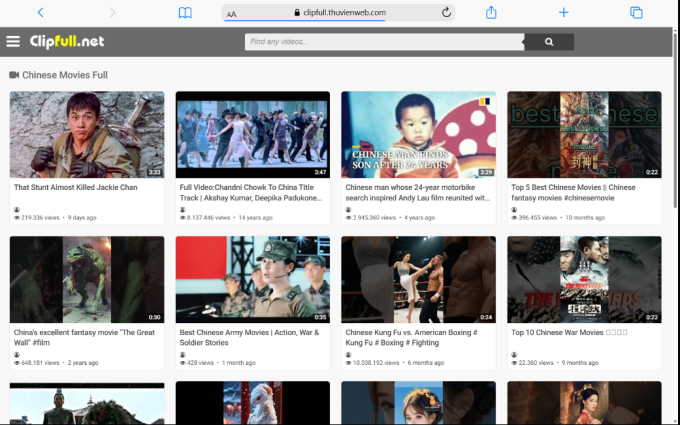
Task: Click the clipfull.thuvienweb.com address bar
Action: [338, 13]
